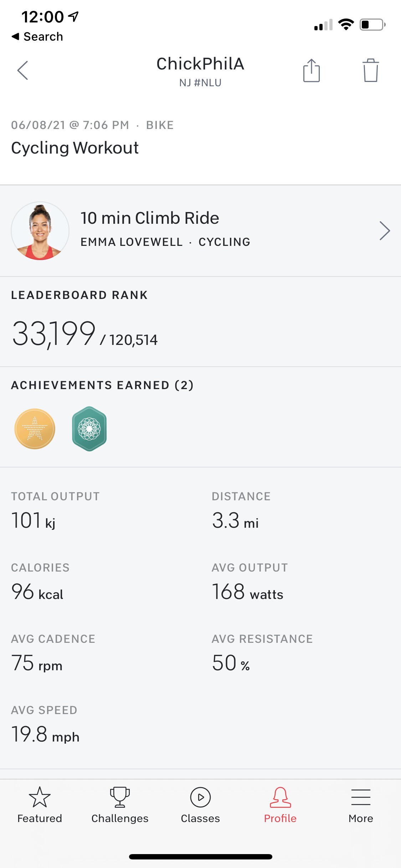Open the 10 min Climb Ride title
401x868 pixels.
(150, 218)
